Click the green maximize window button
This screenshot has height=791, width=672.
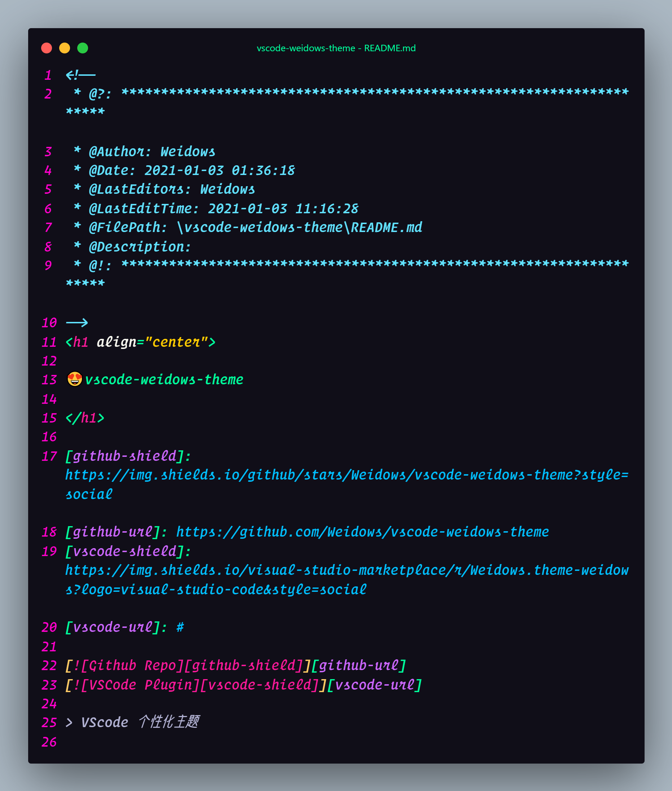(x=83, y=48)
